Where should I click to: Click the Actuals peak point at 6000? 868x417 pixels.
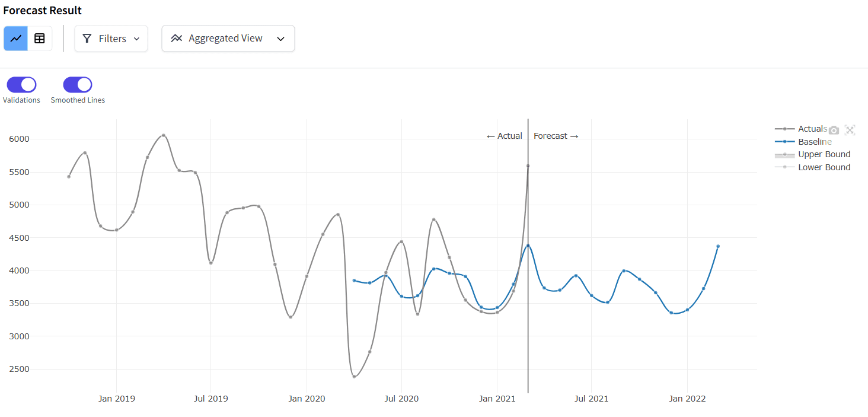tap(164, 135)
